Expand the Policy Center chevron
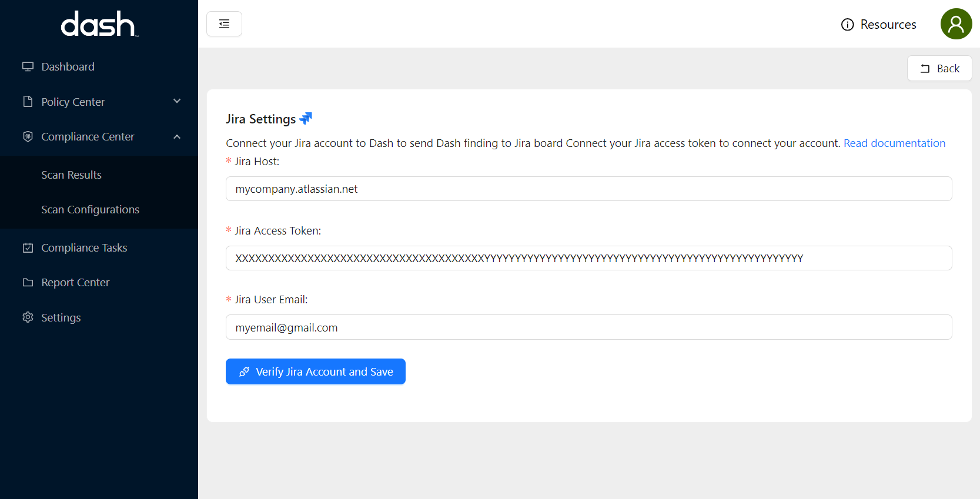The width and height of the screenshot is (980, 499). pyautogui.click(x=177, y=102)
